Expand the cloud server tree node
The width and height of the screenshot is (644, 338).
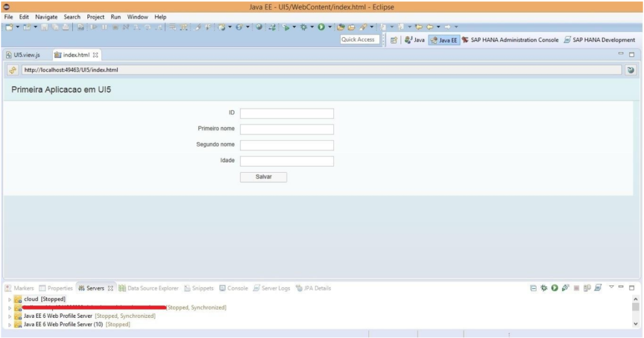click(9, 299)
